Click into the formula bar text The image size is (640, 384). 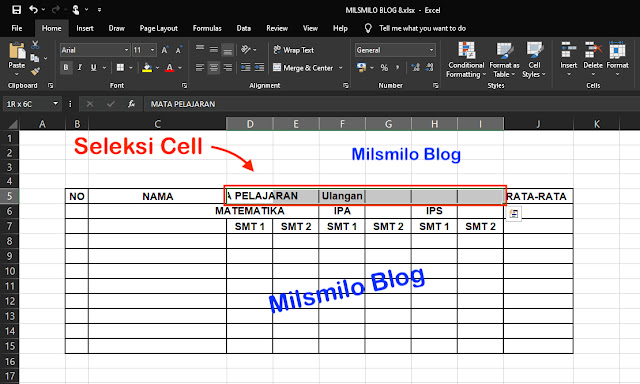(182, 104)
